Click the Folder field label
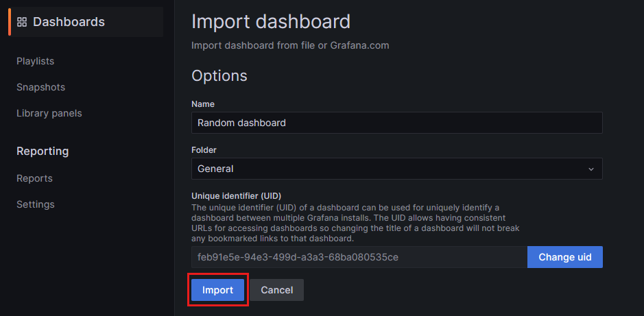Viewport: 644px width, 316px height. pos(204,149)
